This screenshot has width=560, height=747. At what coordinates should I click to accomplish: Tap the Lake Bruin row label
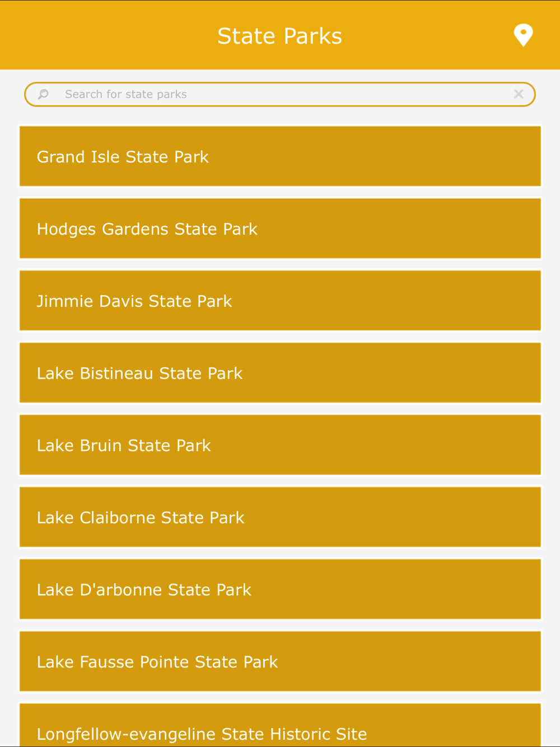(124, 446)
